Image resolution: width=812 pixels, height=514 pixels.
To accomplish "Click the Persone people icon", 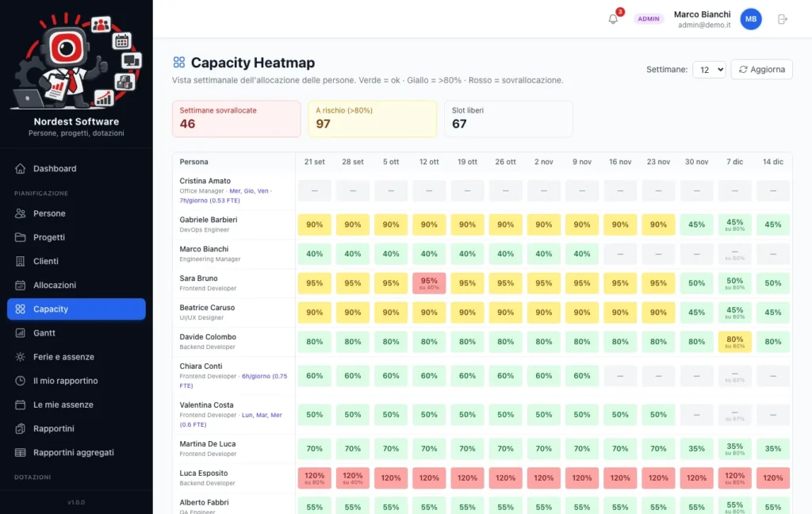I will click(20, 213).
